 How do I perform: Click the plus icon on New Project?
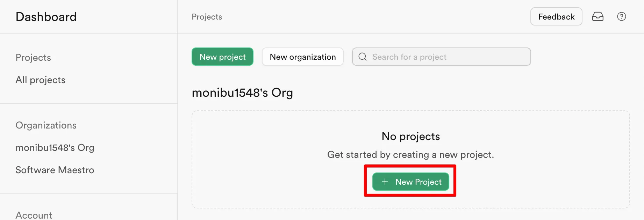tap(385, 182)
